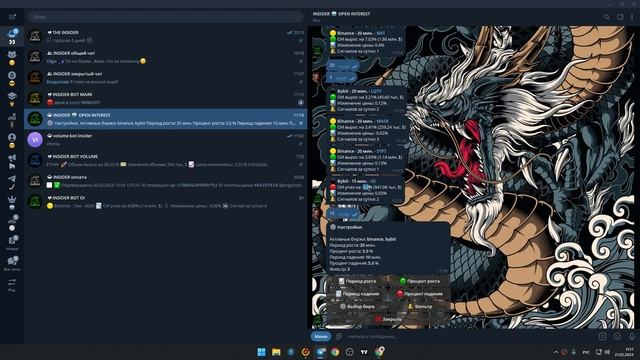Open the person silhouette chat folder
Image resolution: width=640 pixels, height=360 pixels.
click(x=12, y=140)
